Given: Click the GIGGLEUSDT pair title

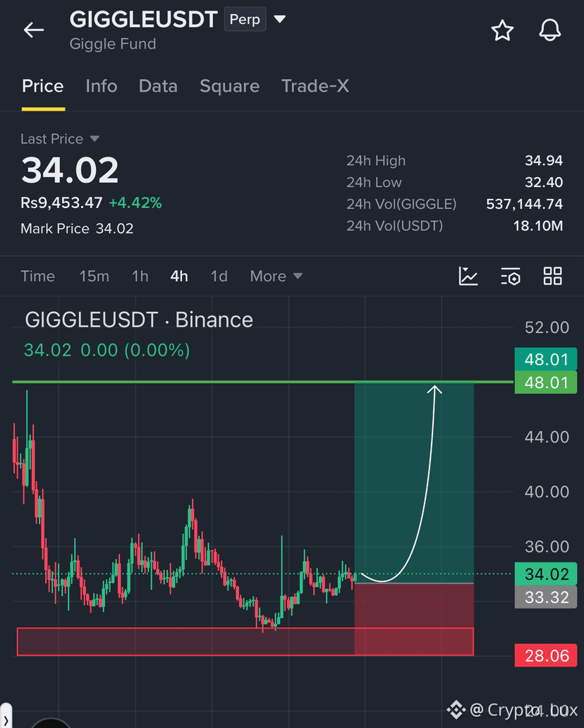Looking at the screenshot, I should pos(143,20).
